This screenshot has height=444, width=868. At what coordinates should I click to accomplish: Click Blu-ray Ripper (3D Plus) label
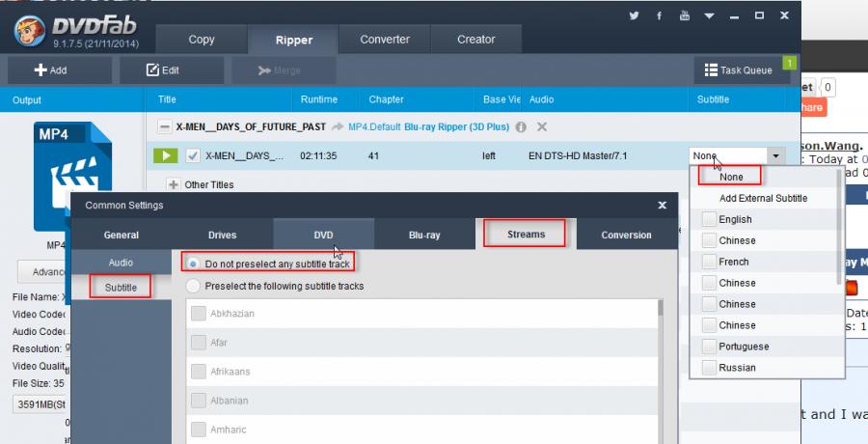pos(457,127)
